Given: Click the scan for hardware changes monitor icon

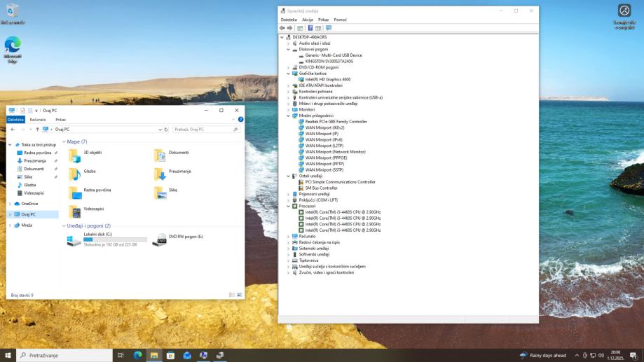Looking at the screenshot, I should click(x=329, y=28).
